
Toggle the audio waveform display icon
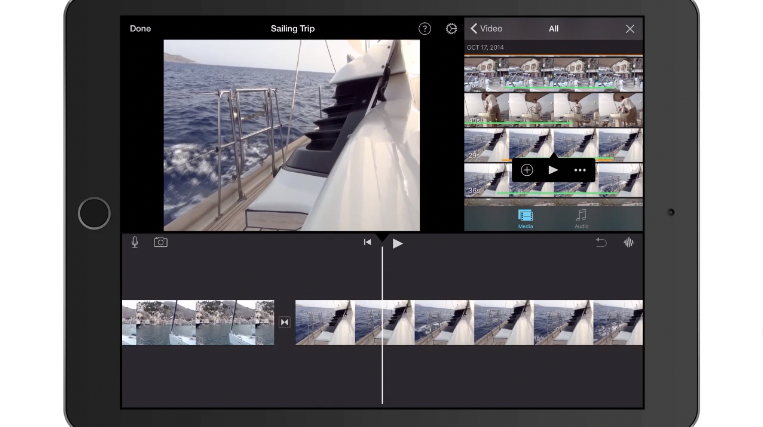coord(629,242)
